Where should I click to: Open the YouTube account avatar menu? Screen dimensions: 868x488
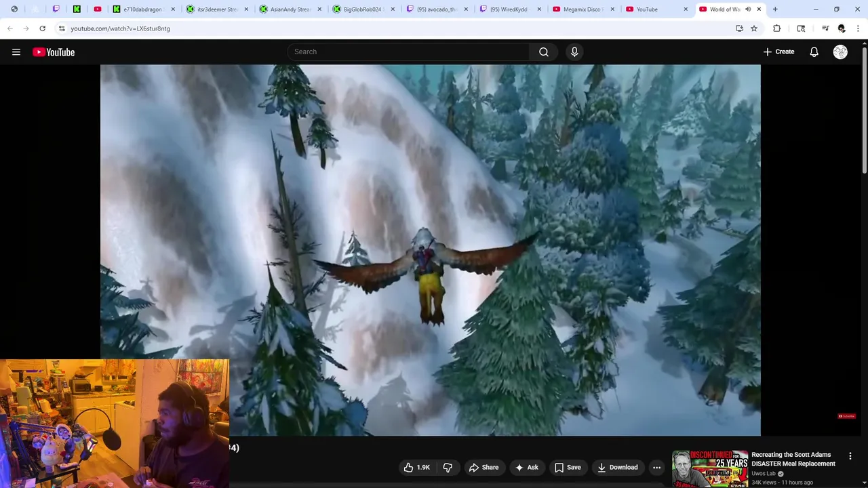[x=840, y=52]
